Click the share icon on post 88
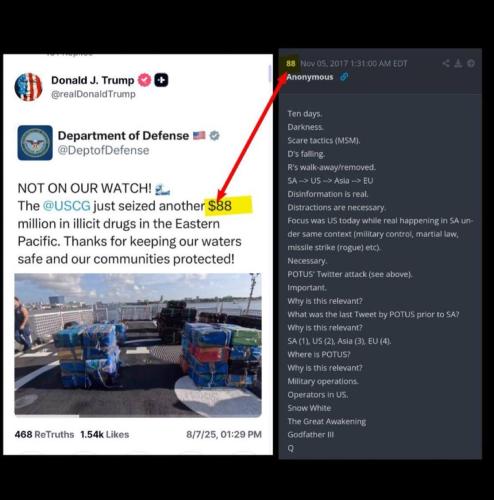This screenshot has height=500, width=494. pyautogui.click(x=446, y=63)
